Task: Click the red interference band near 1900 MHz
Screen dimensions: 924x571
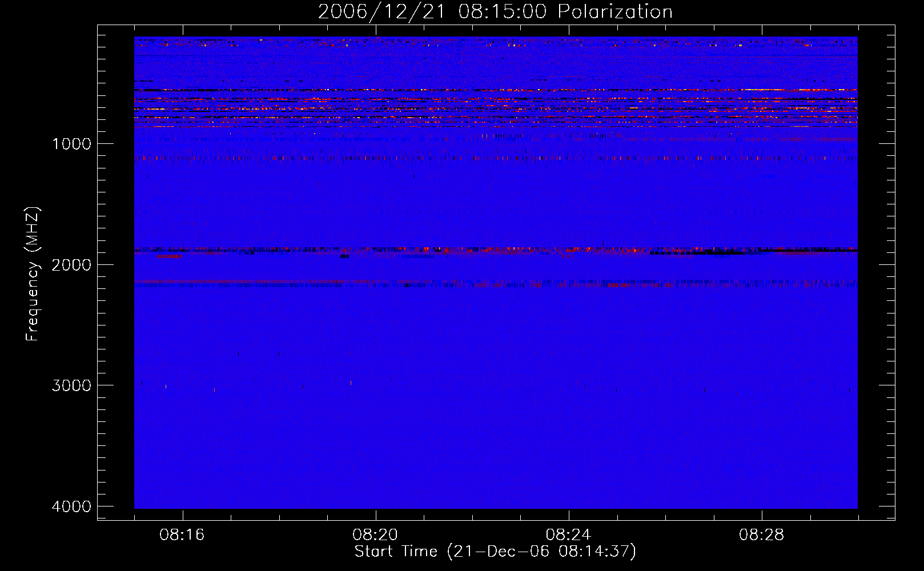Action: click(x=496, y=250)
